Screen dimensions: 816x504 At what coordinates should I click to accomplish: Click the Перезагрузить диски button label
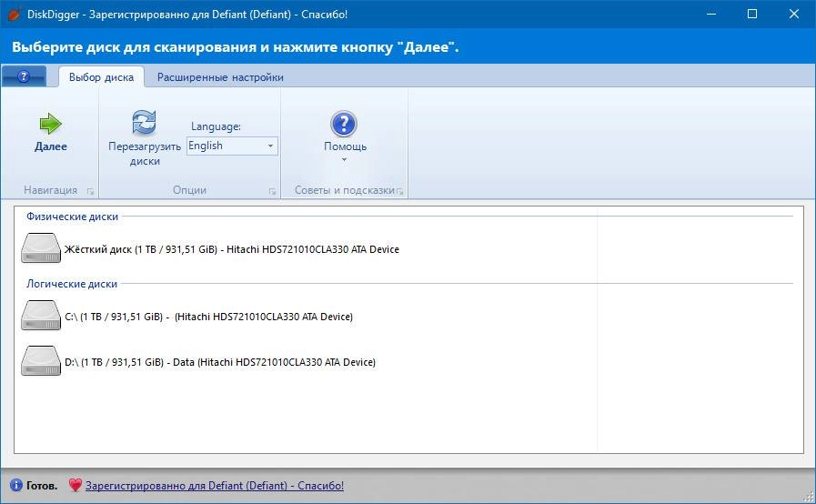145,154
